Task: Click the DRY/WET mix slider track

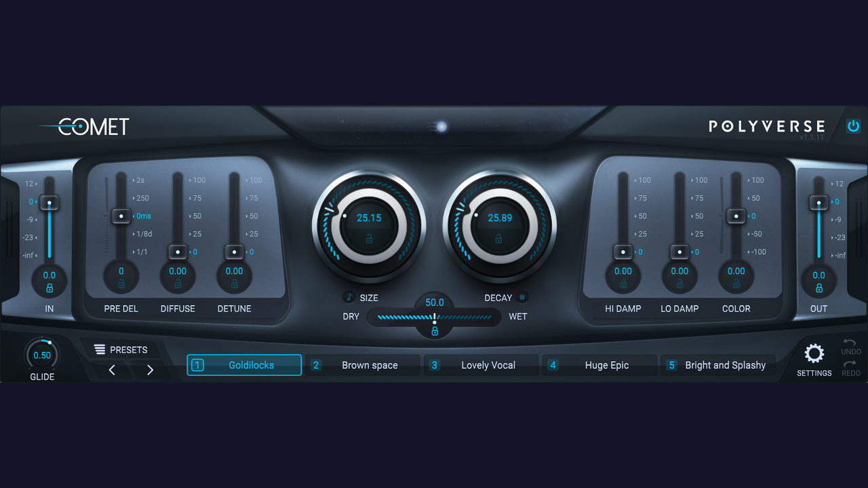Action: pos(435,317)
